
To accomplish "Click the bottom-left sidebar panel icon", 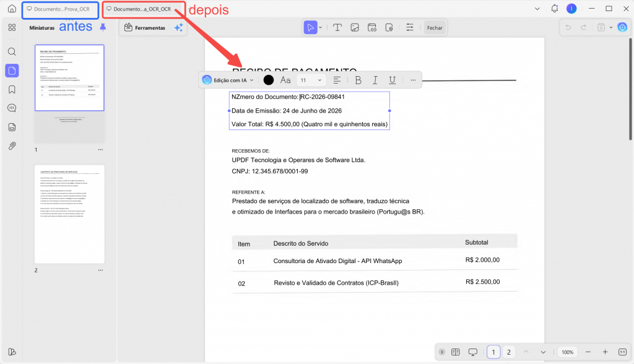I will pyautogui.click(x=12, y=352).
